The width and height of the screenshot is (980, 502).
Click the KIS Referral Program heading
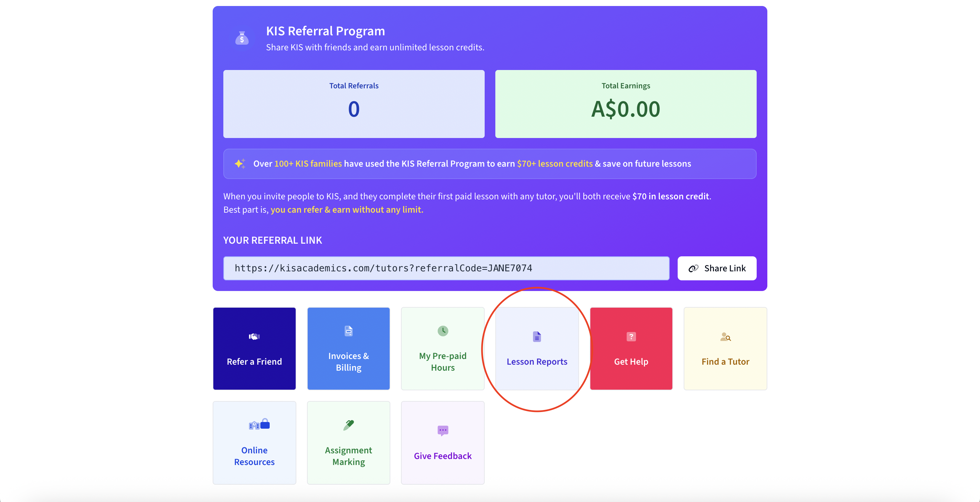pyautogui.click(x=326, y=31)
